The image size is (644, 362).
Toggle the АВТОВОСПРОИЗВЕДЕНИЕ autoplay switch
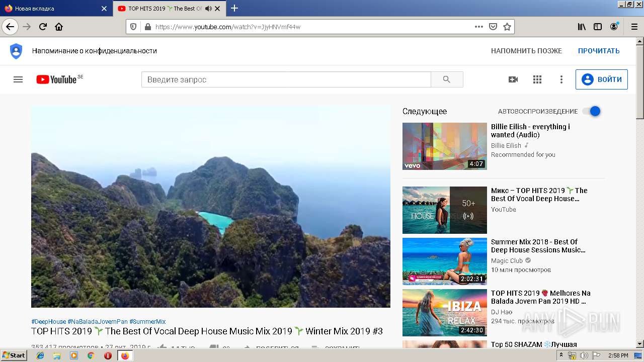(x=592, y=111)
